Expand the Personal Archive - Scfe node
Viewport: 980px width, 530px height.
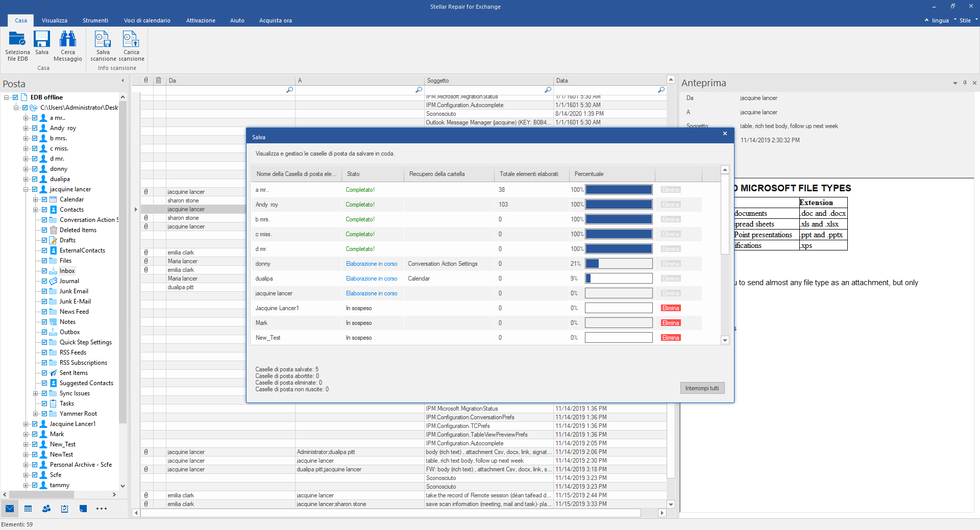click(26, 465)
